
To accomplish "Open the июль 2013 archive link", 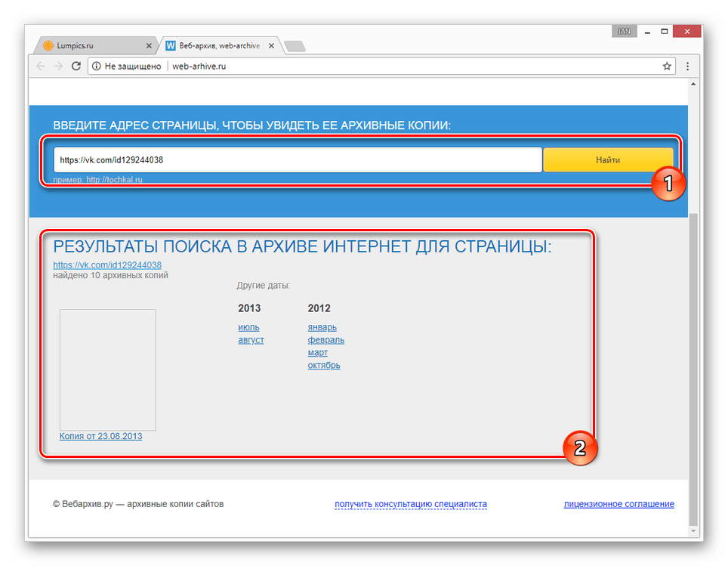I will click(x=248, y=327).
